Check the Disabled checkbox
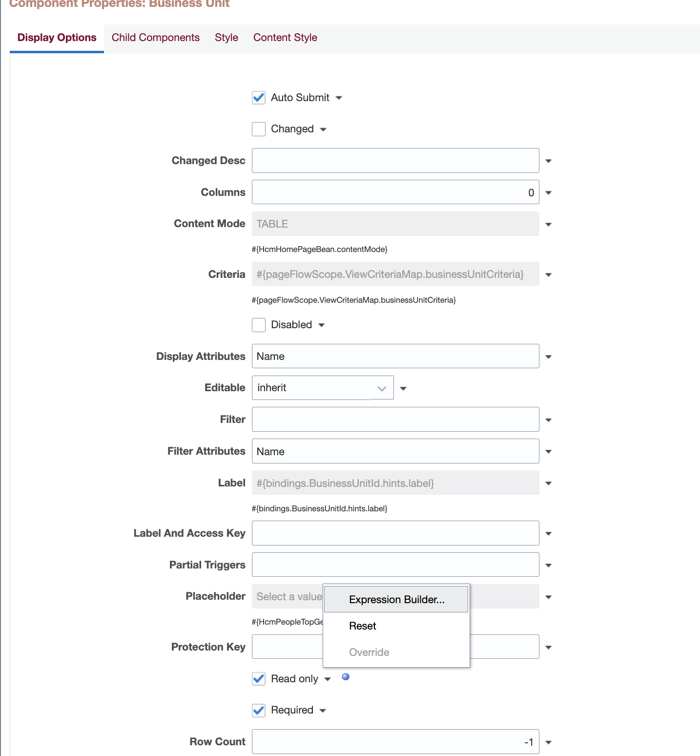This screenshot has width=700, height=756. click(x=258, y=325)
